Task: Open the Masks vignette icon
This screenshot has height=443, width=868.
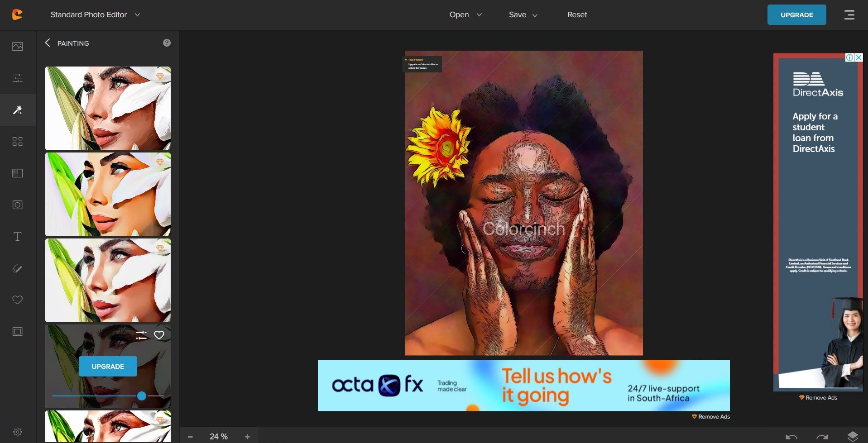Action: coord(18,205)
